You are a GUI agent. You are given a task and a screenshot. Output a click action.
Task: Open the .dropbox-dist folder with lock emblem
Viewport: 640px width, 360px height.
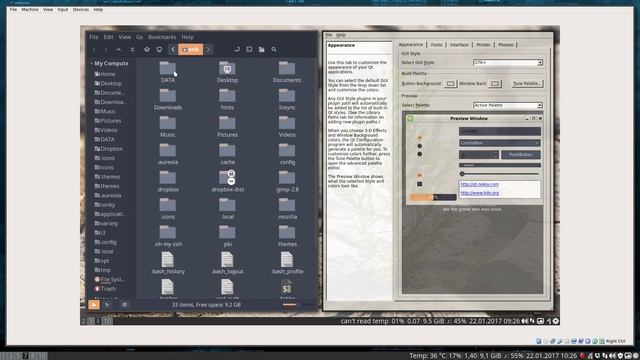coord(227,178)
